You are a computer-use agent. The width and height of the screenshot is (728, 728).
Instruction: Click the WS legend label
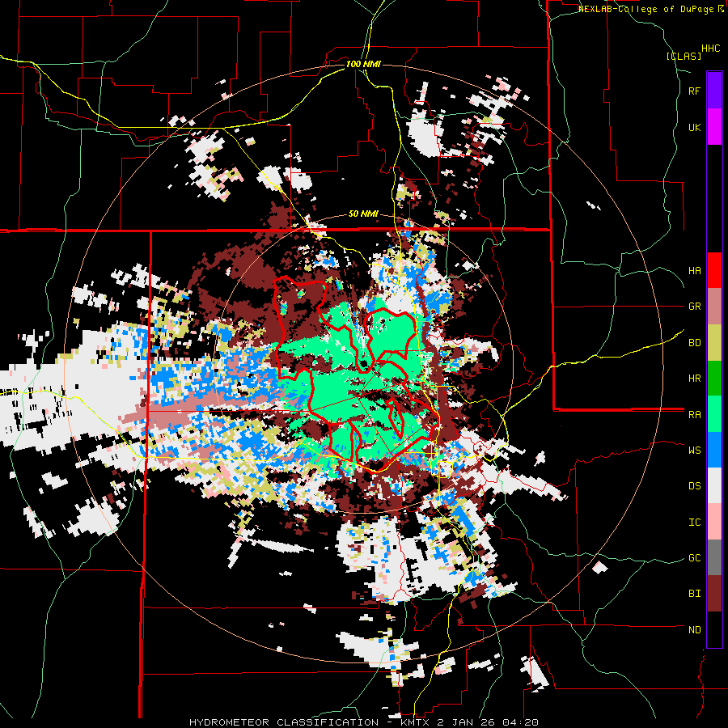(694, 450)
